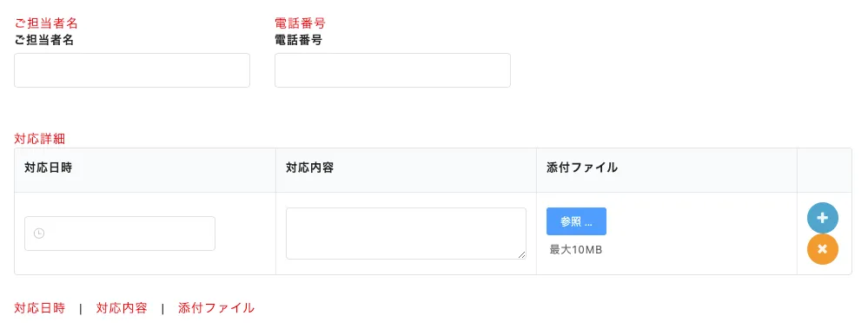This screenshot has height=329, width=868.
Task: Open the 参照 file browse button
Action: point(576,221)
